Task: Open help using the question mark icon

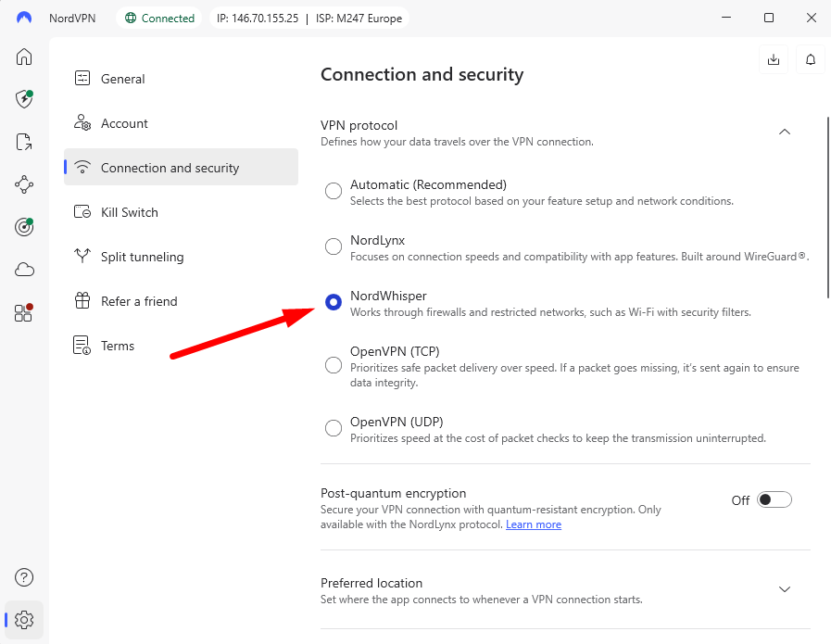Action: tap(23, 576)
